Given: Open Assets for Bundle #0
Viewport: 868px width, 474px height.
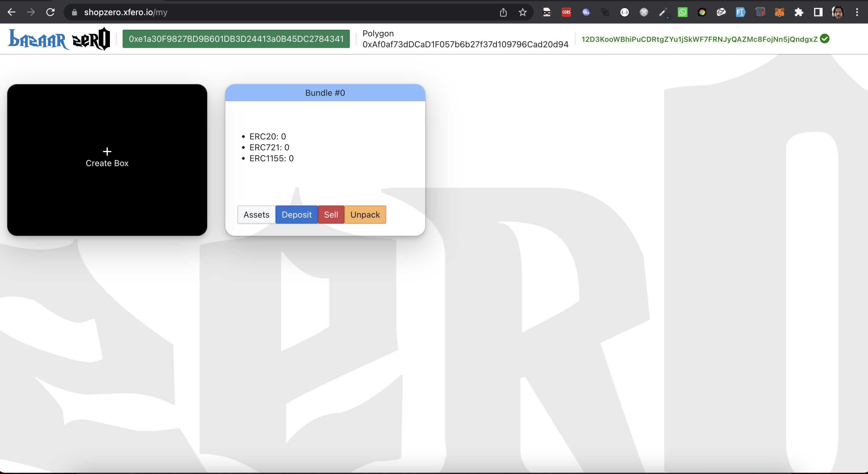Looking at the screenshot, I should 256,215.
